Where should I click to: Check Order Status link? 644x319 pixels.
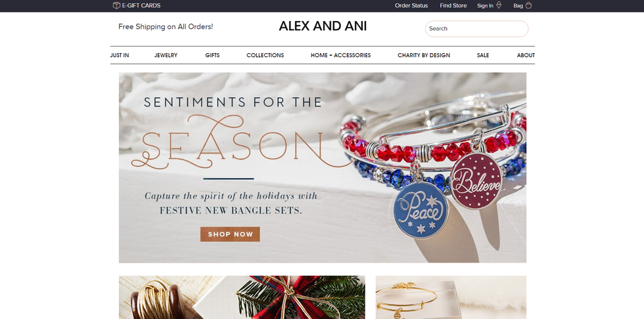[x=411, y=5]
